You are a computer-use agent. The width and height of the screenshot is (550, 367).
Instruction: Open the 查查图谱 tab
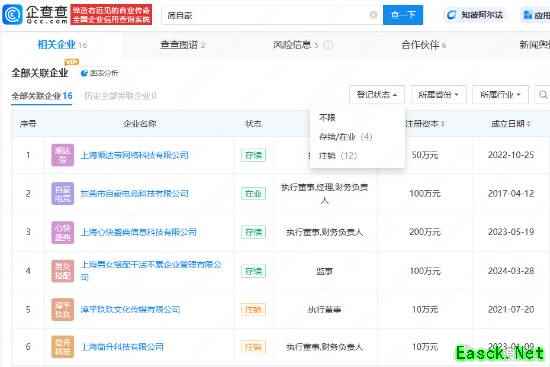182,45
